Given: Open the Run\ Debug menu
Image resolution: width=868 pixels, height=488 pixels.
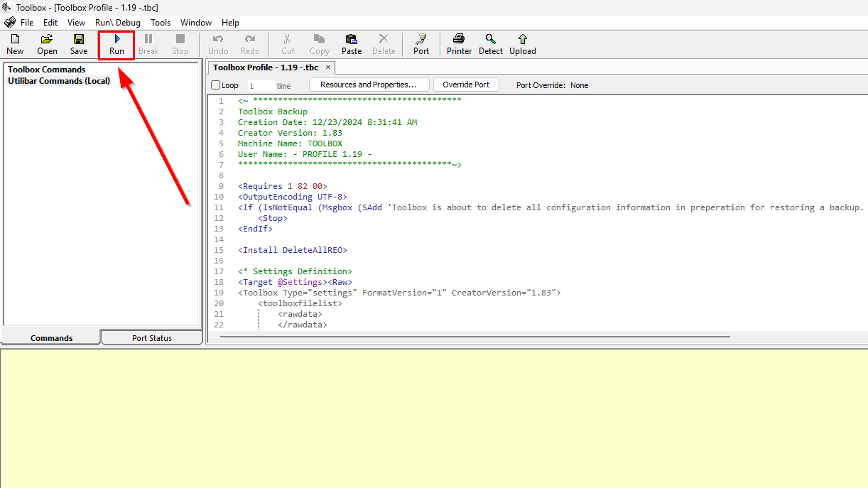Looking at the screenshot, I should point(118,23).
